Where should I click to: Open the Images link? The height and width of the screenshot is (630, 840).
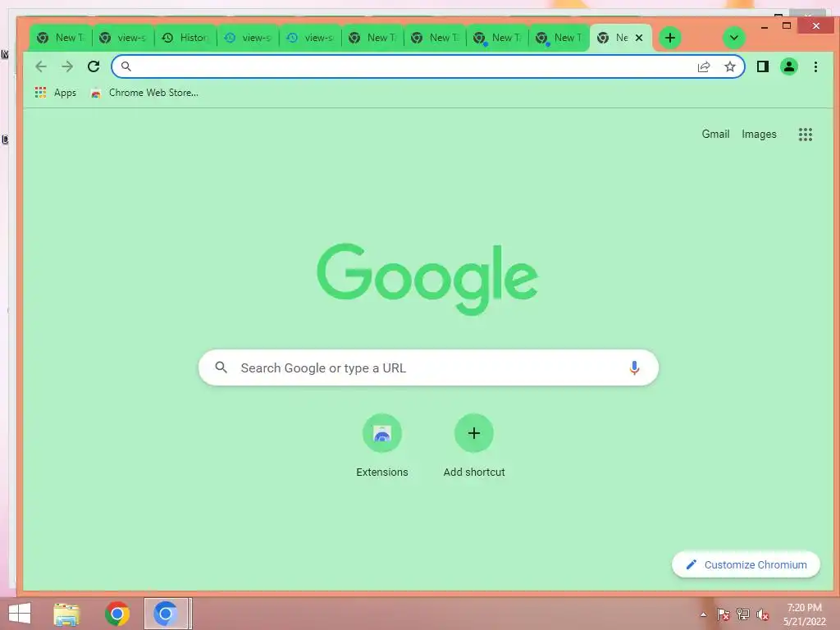(x=759, y=134)
